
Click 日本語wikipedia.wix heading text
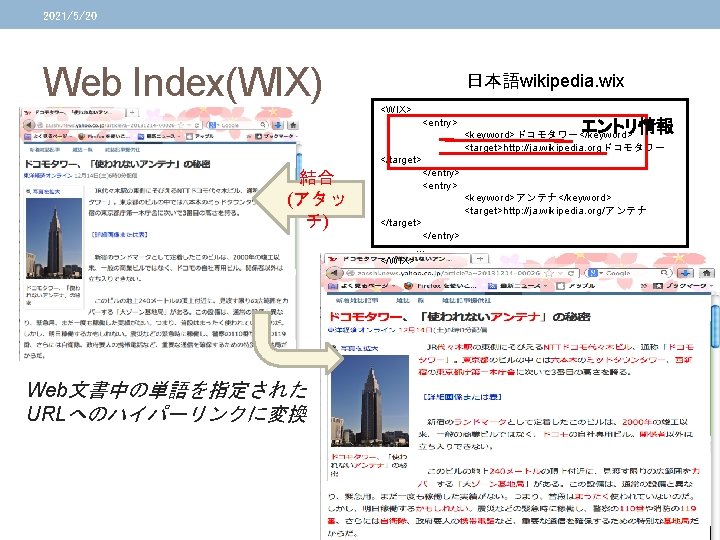click(x=546, y=81)
